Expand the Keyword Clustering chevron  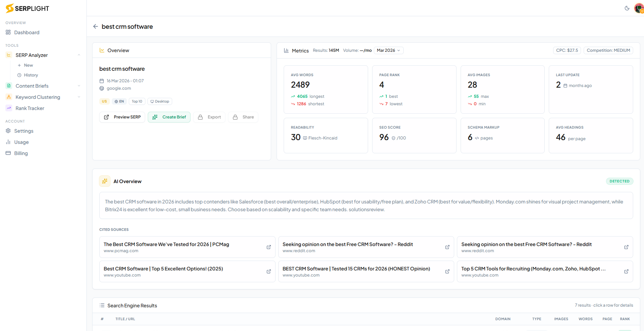click(x=79, y=97)
